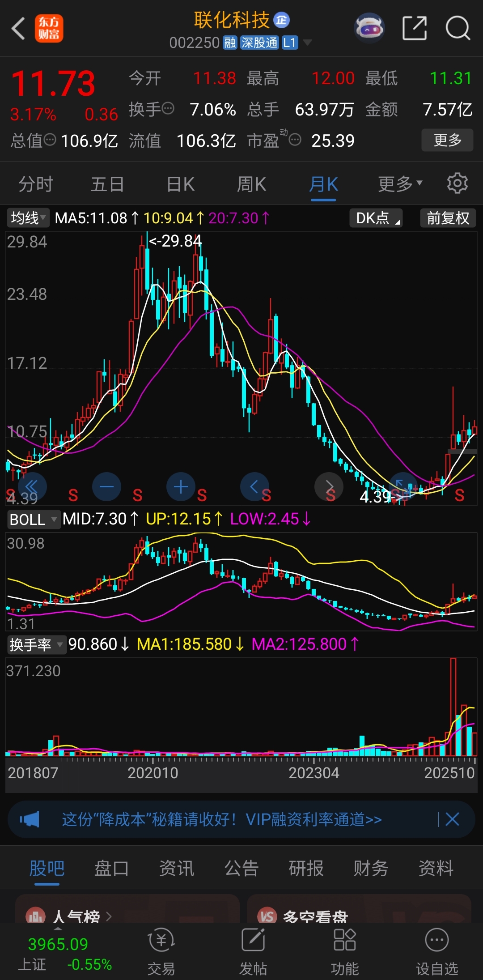Screen dimensions: 483x980
Task: Open the DK点 dropdown
Action: point(376,218)
